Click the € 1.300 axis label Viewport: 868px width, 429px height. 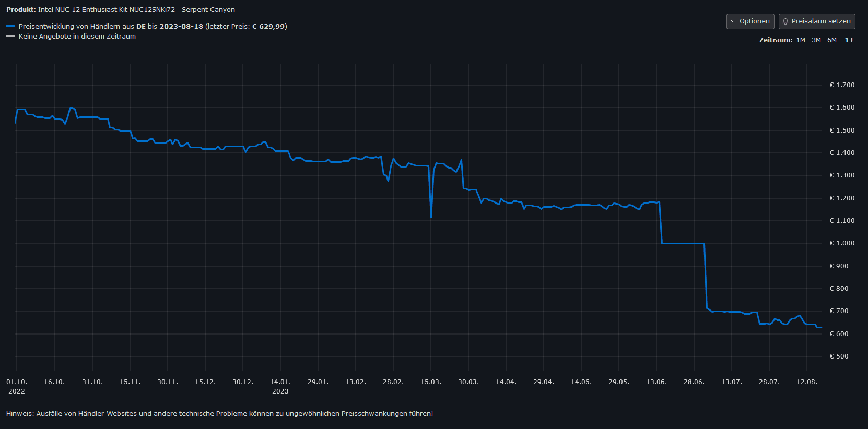coord(842,175)
